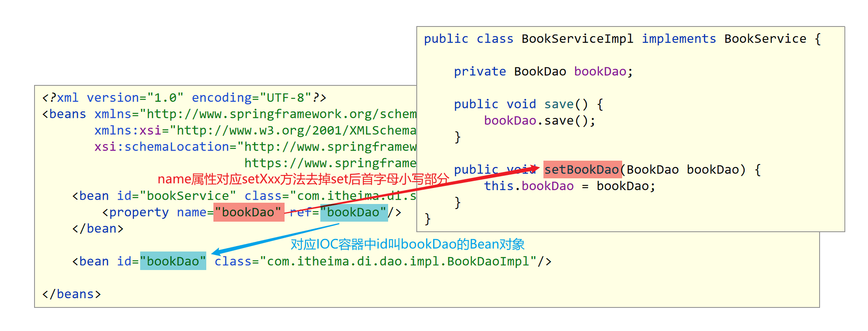This screenshot has height=331, width=868.
Task: Click the closing </bean> tag
Action: pyautogui.click(x=98, y=229)
